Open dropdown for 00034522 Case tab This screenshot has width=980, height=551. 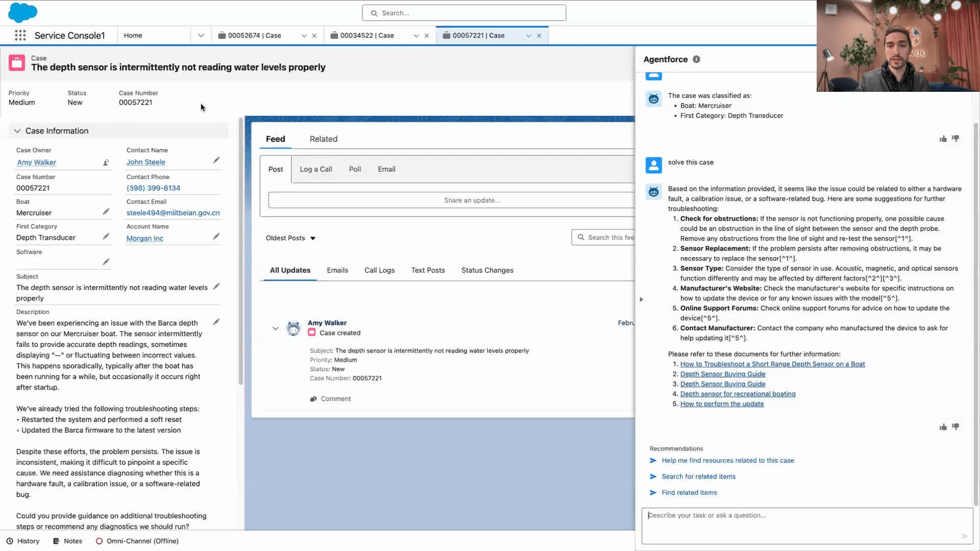click(416, 36)
